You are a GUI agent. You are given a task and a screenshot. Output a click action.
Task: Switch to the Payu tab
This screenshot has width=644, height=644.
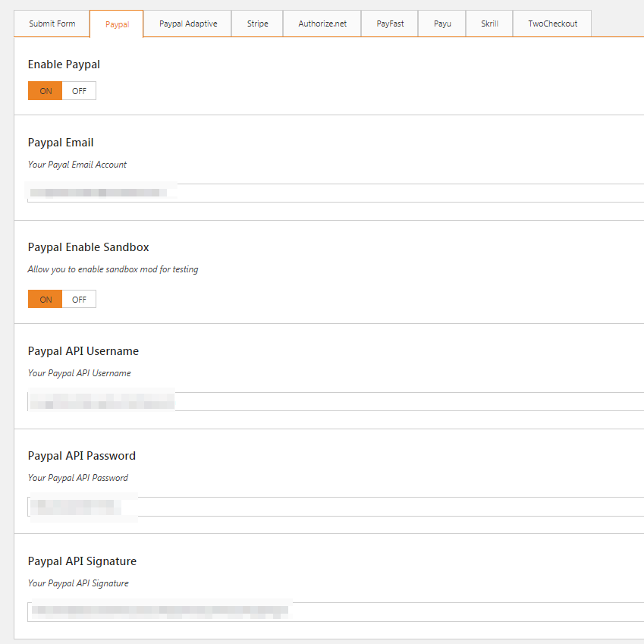[x=442, y=24]
